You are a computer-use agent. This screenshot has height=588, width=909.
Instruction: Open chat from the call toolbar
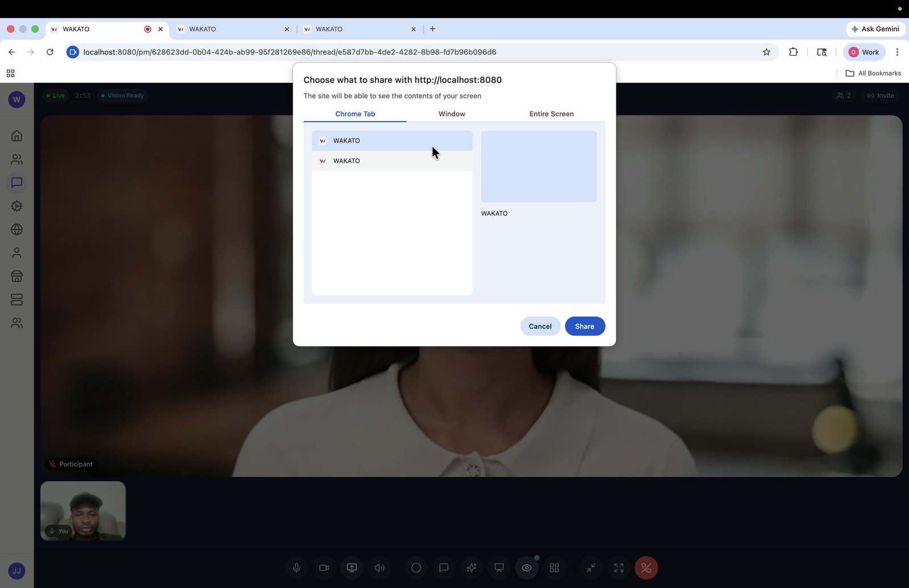(444, 568)
